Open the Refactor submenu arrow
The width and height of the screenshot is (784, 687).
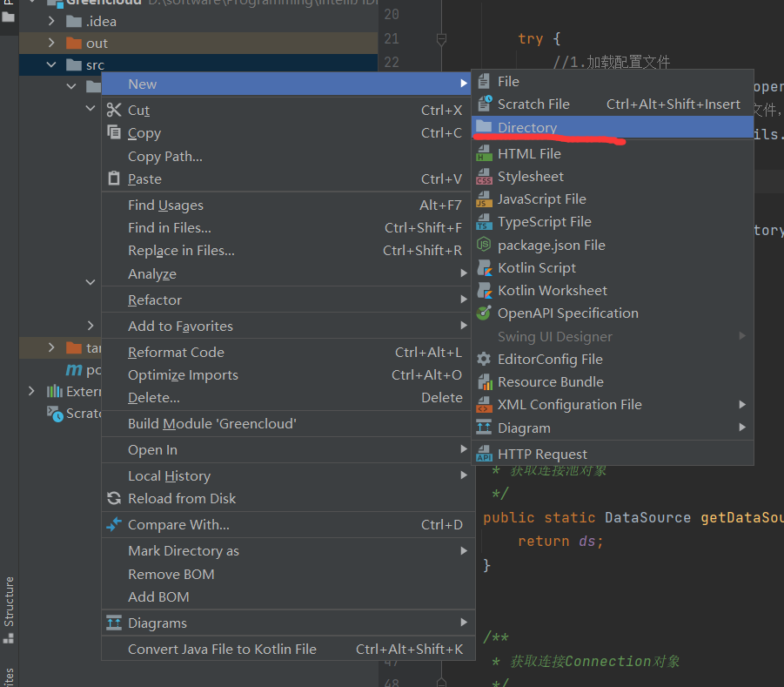(464, 300)
